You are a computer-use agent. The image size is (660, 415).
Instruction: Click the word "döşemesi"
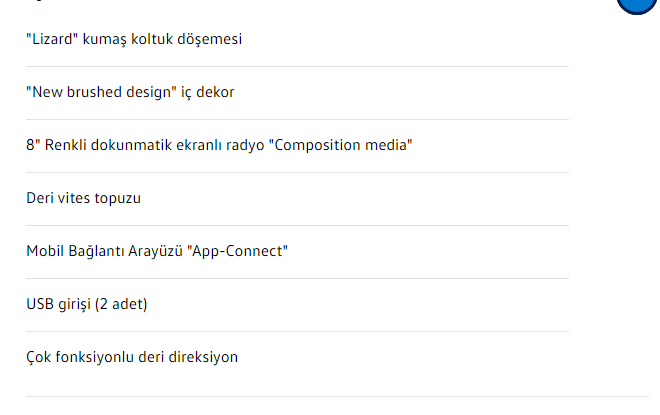pyautogui.click(x=210, y=40)
